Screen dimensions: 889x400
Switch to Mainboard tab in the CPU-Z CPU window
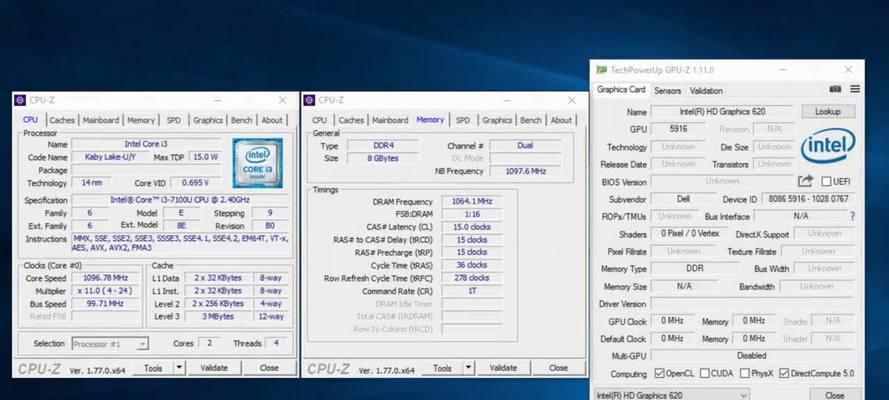click(x=101, y=120)
